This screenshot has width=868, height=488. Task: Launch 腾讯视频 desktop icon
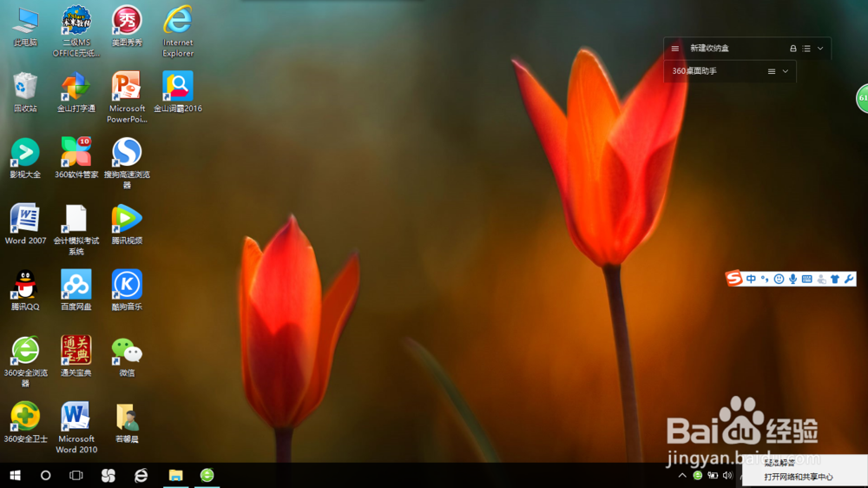click(x=127, y=224)
